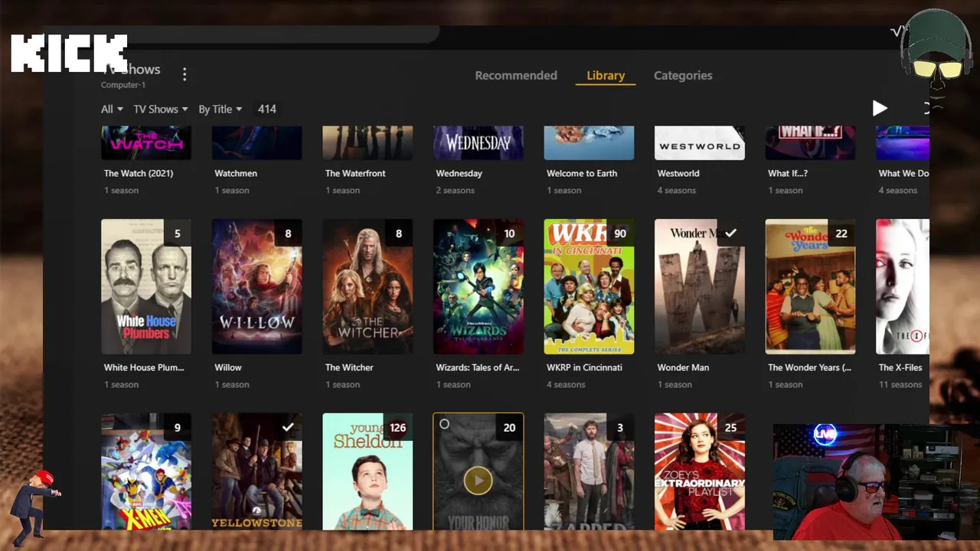This screenshot has width=980, height=551.
Task: Toggle the selection circle on Your Honor
Action: (x=444, y=424)
